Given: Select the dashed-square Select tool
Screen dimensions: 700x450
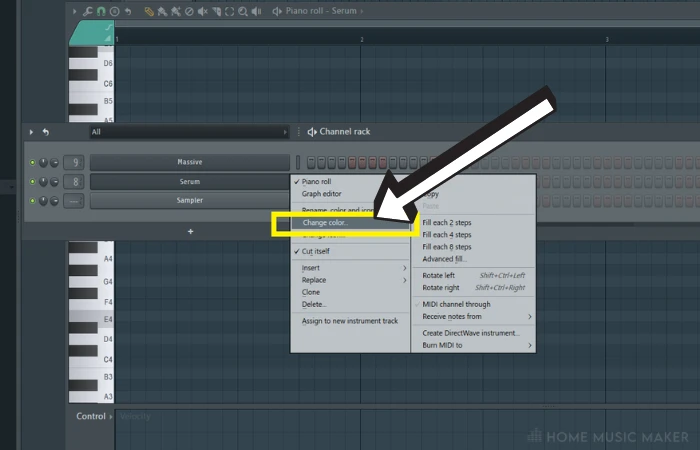Looking at the screenshot, I should pos(229,11).
